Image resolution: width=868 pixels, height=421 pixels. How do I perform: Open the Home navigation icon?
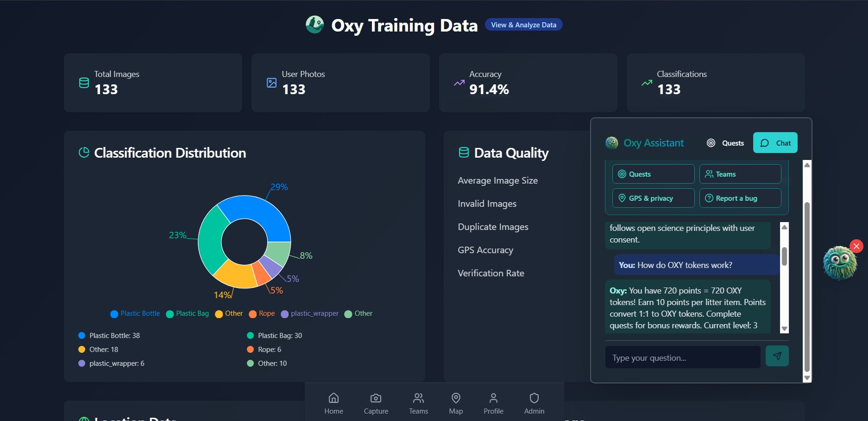(333, 398)
